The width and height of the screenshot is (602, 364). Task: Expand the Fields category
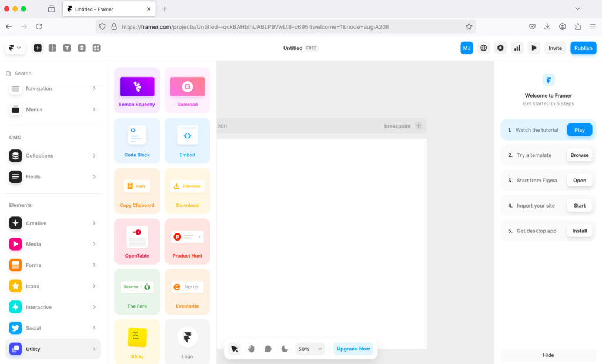pos(53,176)
